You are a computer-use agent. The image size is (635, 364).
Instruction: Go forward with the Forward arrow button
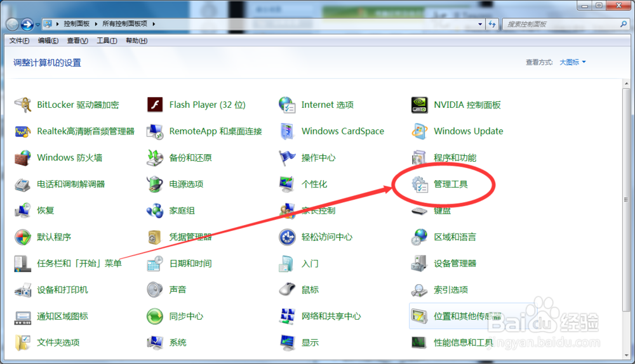click(x=27, y=25)
